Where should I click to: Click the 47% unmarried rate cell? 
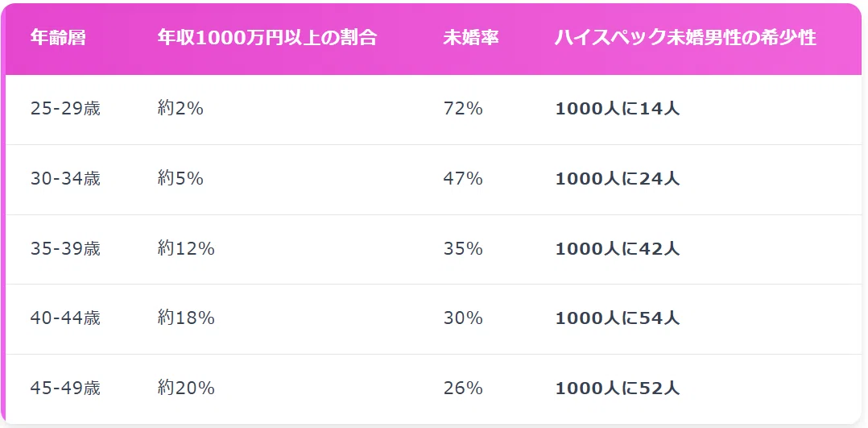click(x=463, y=178)
